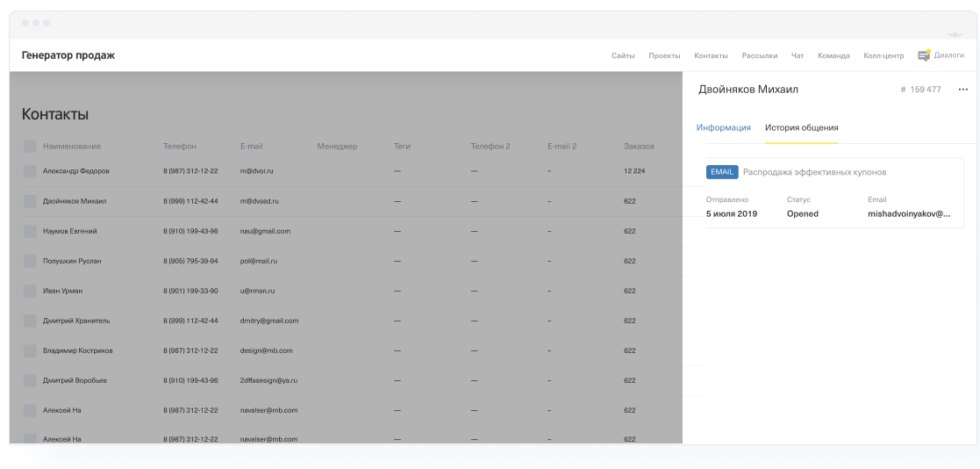
Task: Select contact name Александр Федоров
Action: point(76,170)
